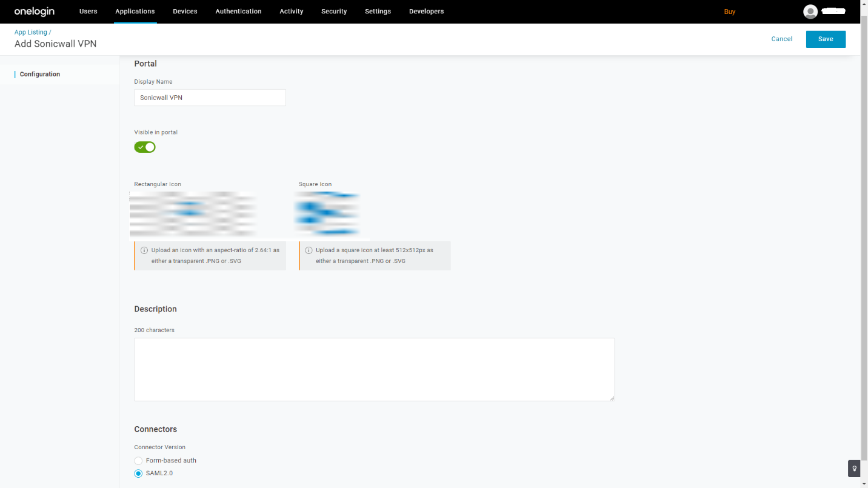Save the Sonicwall VPN application

click(825, 39)
